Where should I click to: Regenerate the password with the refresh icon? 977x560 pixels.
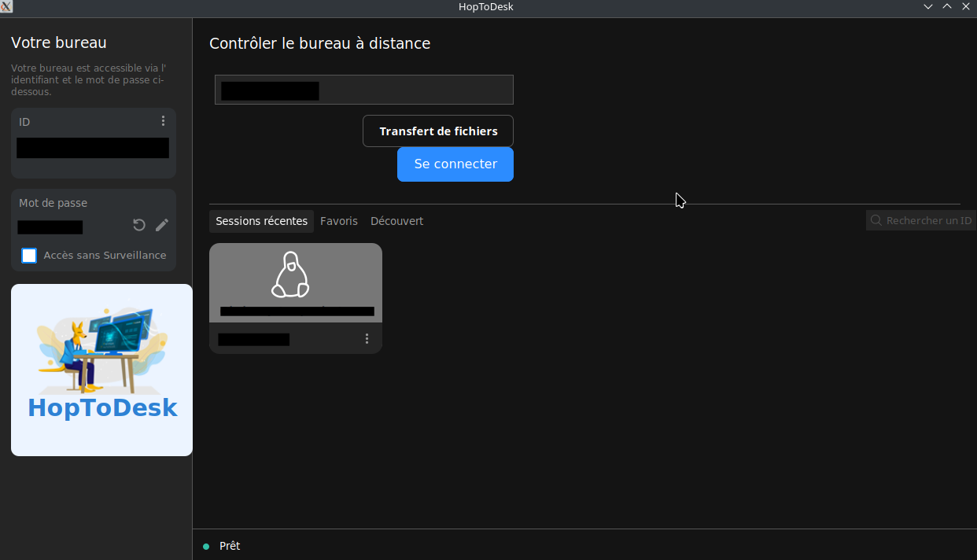coord(139,226)
